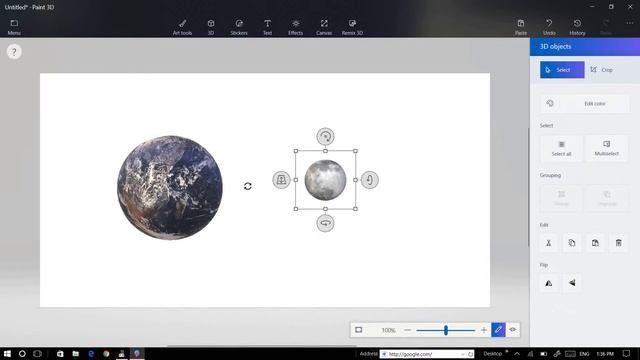Viewport: 640px width, 360px height.
Task: Flip the object vertically
Action: [x=572, y=283]
